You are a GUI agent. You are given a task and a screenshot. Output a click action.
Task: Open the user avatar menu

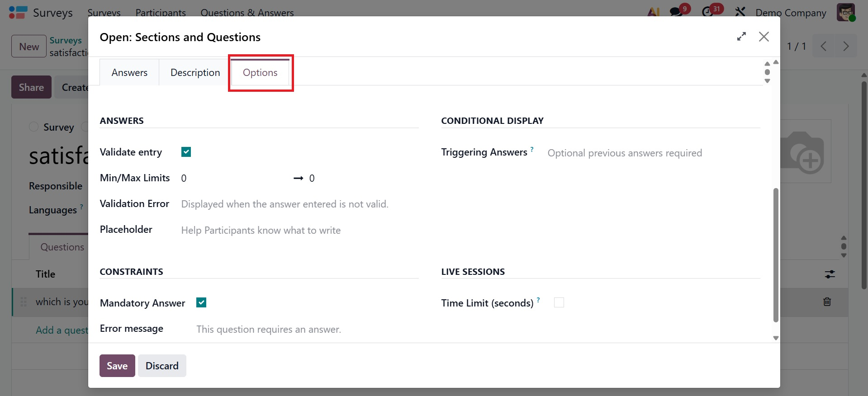(845, 12)
